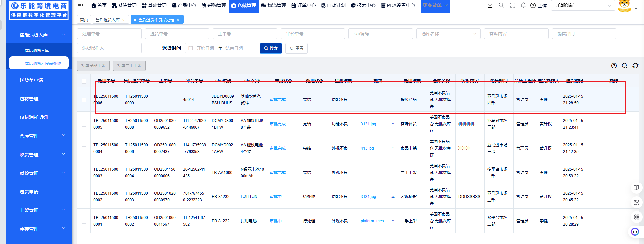
Task: Tick the checkbox for row TBL250115000003
Action: 84,173
